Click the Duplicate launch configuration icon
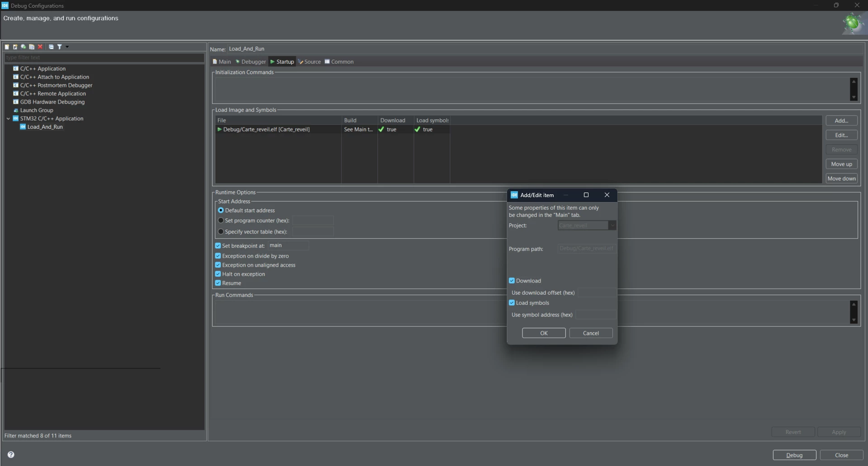Screen dimensions: 868x466 (x=32, y=47)
